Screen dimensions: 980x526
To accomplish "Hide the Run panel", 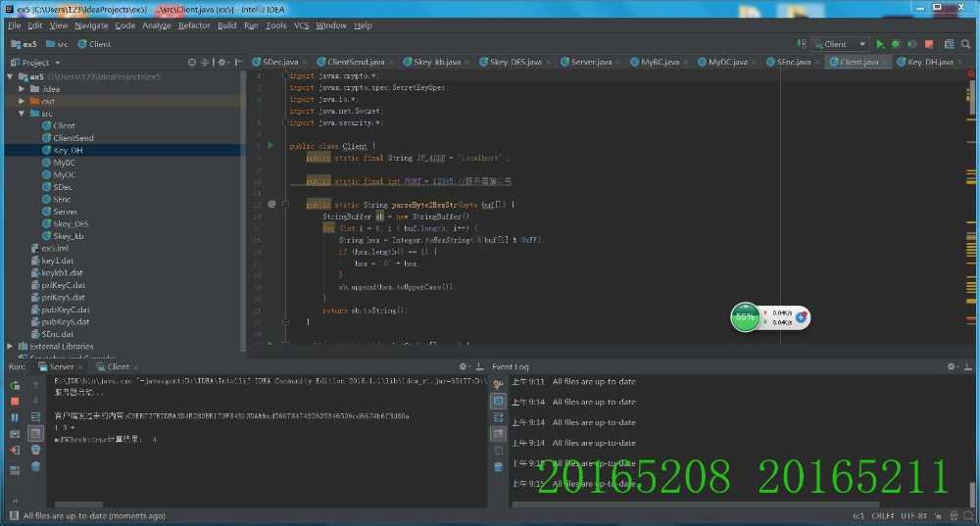I will tap(479, 366).
